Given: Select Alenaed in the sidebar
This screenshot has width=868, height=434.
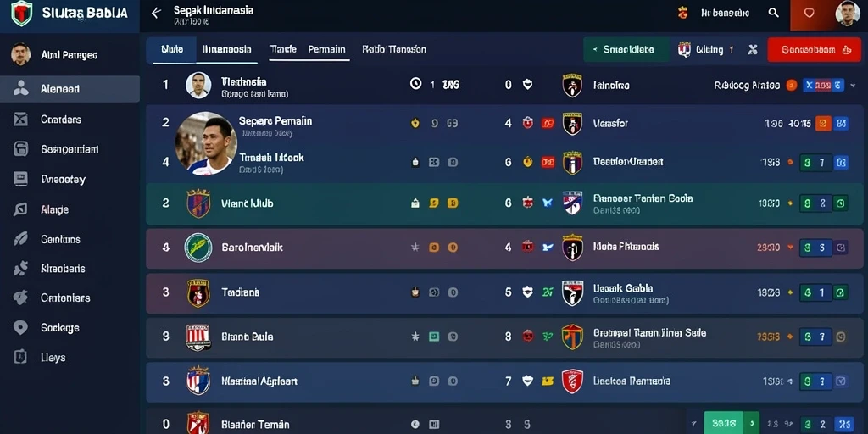Looking at the screenshot, I should pos(70,89).
